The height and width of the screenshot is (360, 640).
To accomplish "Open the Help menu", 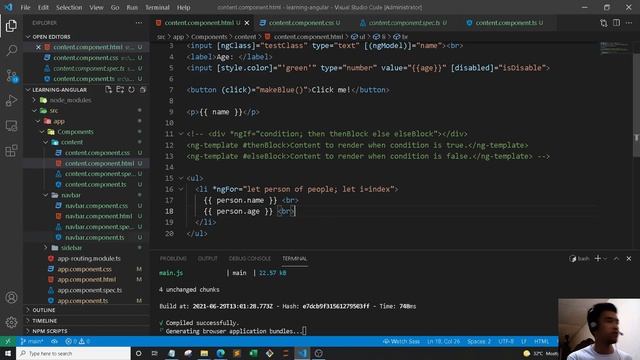I will click(183, 7).
